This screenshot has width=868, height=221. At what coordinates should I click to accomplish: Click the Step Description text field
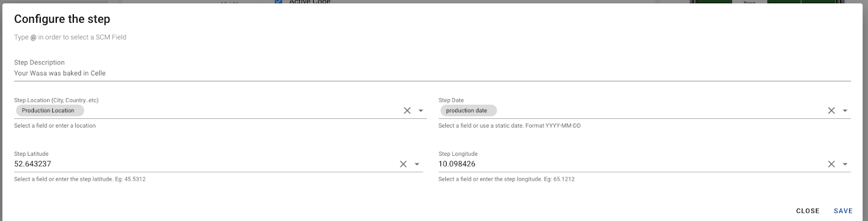[x=432, y=73]
